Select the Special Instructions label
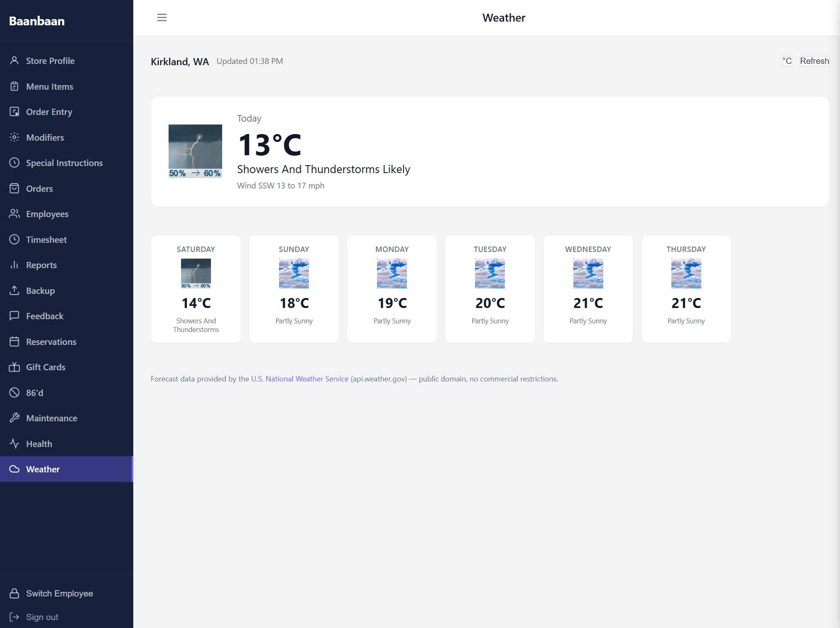 point(64,163)
